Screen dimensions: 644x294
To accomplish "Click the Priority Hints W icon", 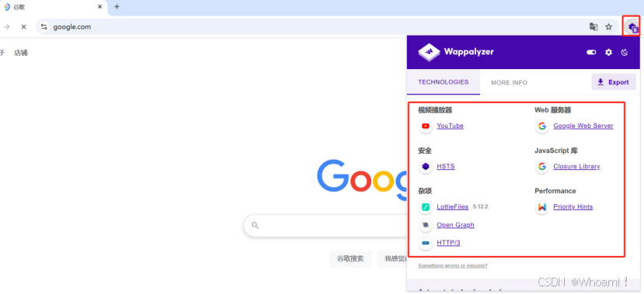I will [x=542, y=207].
